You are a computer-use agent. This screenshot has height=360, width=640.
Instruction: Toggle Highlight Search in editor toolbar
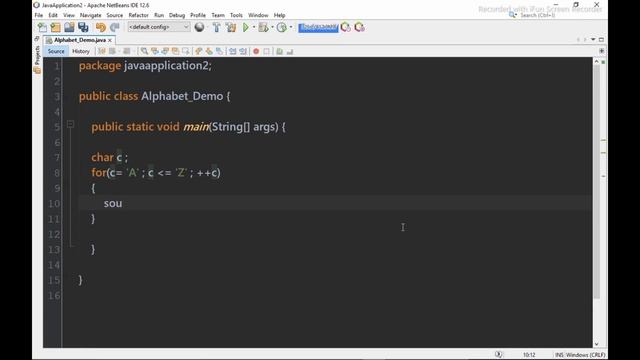tap(176, 51)
